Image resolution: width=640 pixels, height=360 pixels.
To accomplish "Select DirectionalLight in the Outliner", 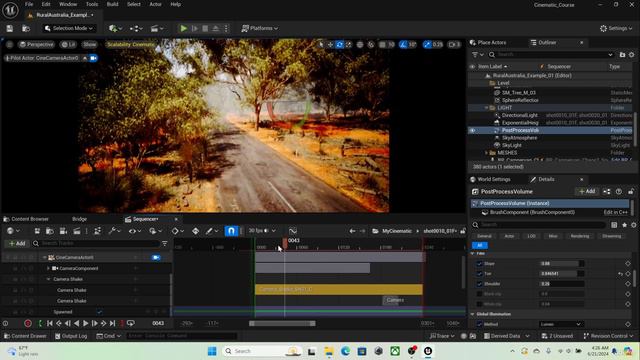I will click(x=520, y=116).
